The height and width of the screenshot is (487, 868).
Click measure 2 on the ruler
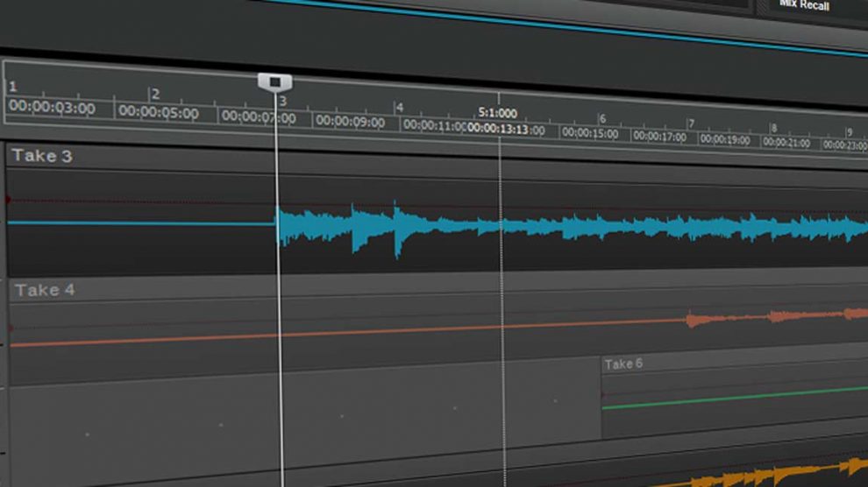tap(155, 94)
